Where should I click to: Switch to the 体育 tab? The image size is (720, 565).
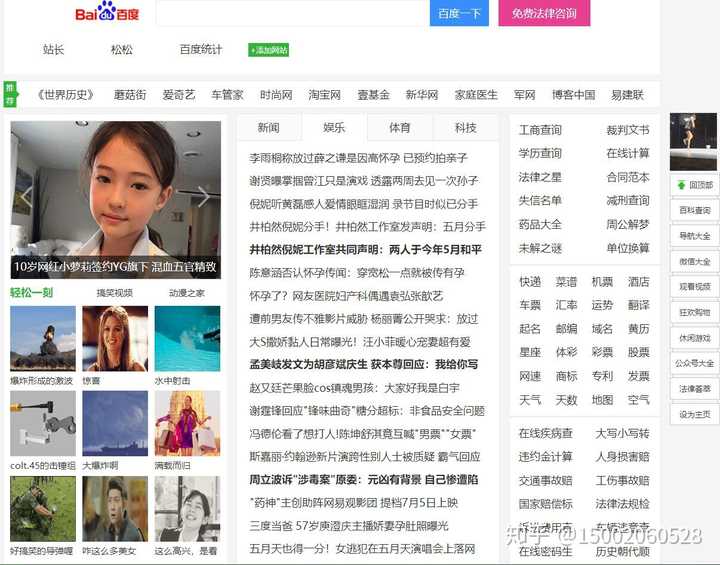pos(399,128)
